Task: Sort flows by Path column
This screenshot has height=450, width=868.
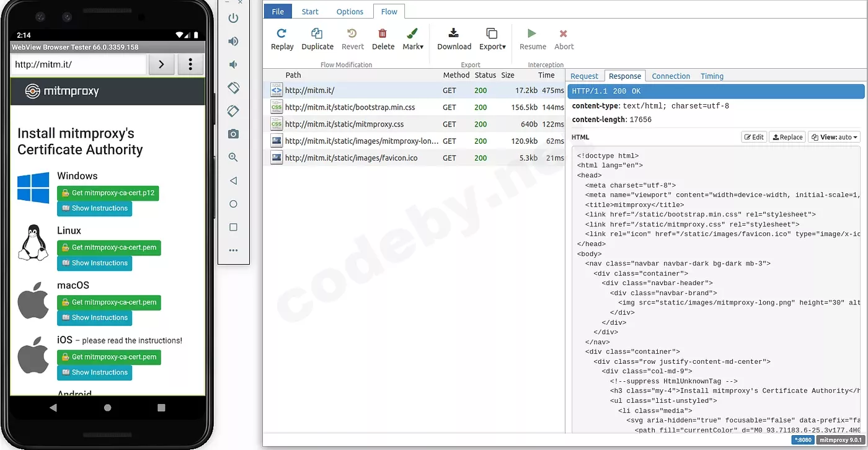Action: click(x=293, y=75)
